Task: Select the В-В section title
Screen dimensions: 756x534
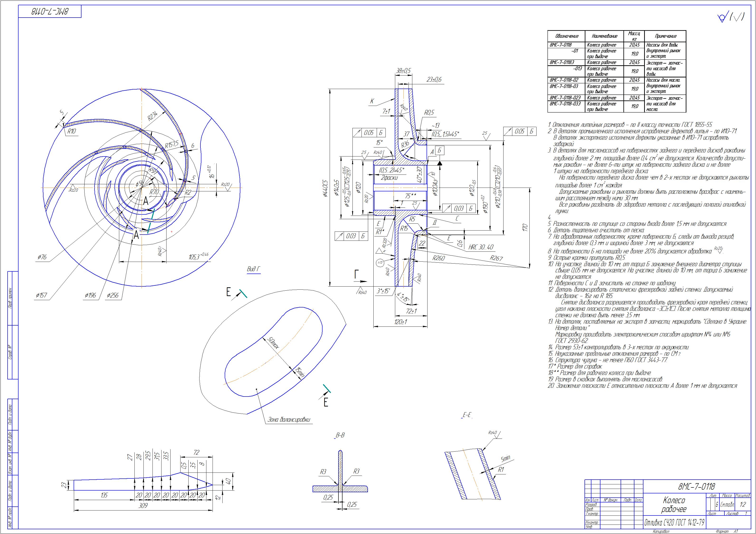Action: coord(340,435)
